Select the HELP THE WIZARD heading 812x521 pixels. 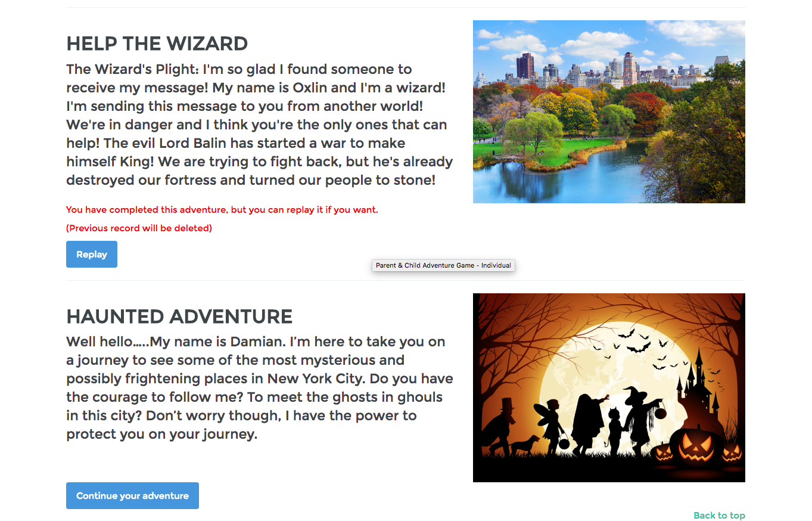pyautogui.click(x=157, y=44)
